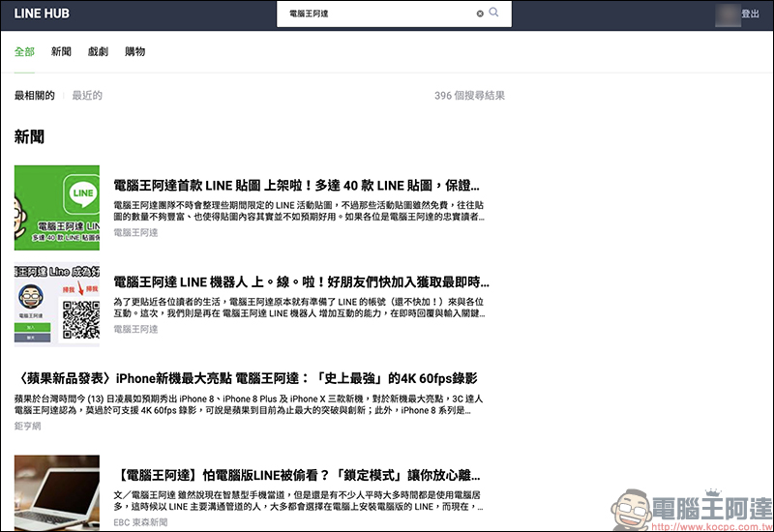Clear the search field with the x icon
774x532 pixels.
480,14
